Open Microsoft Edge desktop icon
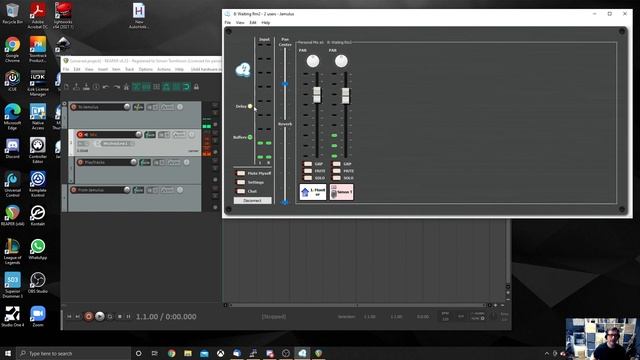Screen dimensions: 640x360 click(12, 117)
